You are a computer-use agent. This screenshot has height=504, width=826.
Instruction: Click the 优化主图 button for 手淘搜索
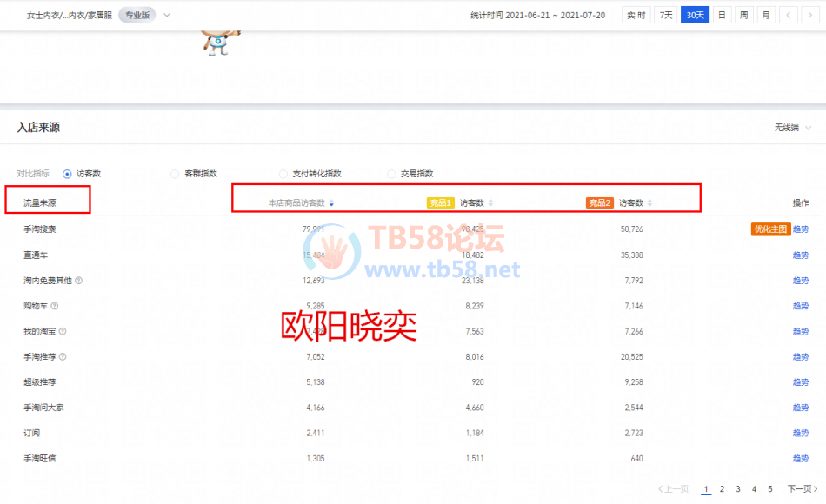(x=769, y=229)
